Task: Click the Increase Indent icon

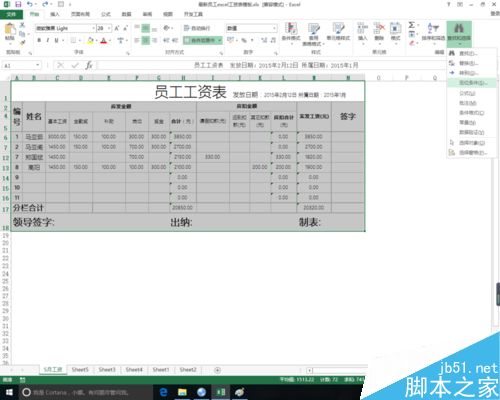Action: click(x=175, y=40)
